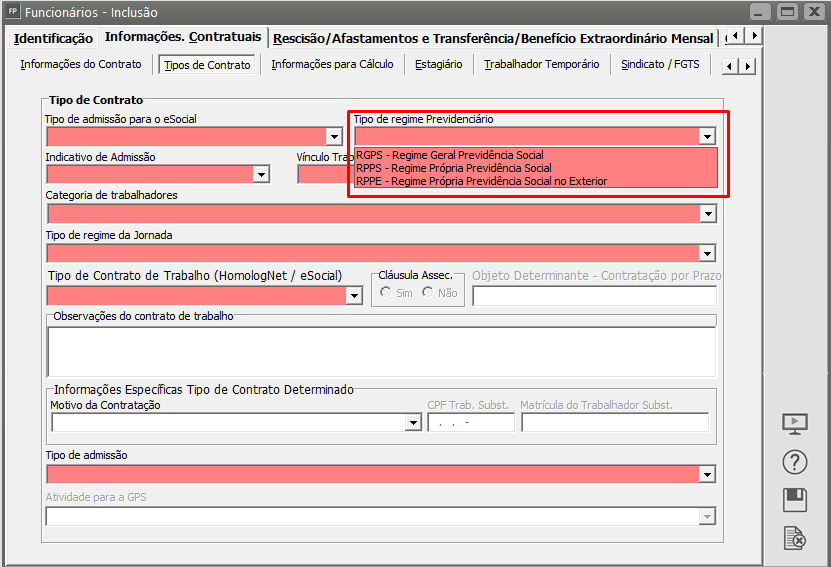Click Observações do contrato de trabalho text area
Screen dimensions: 831x567
381,351
